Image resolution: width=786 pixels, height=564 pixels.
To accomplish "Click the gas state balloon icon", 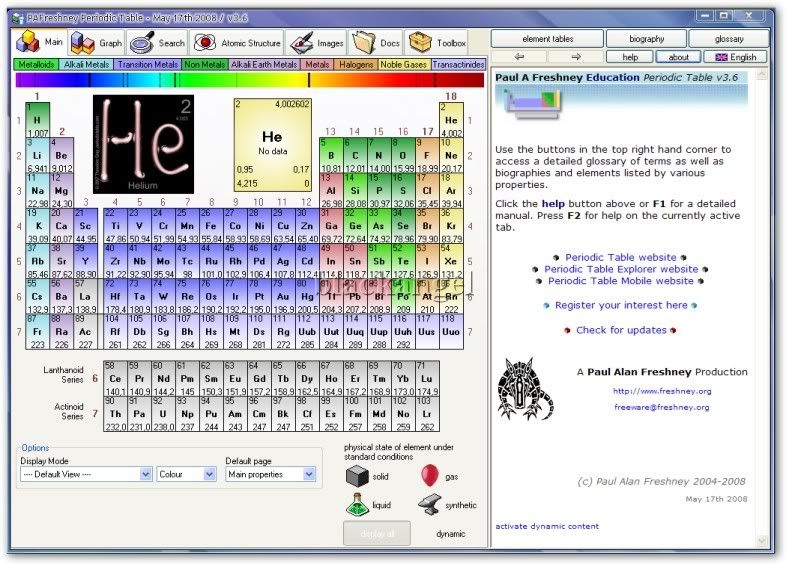I will (430, 475).
